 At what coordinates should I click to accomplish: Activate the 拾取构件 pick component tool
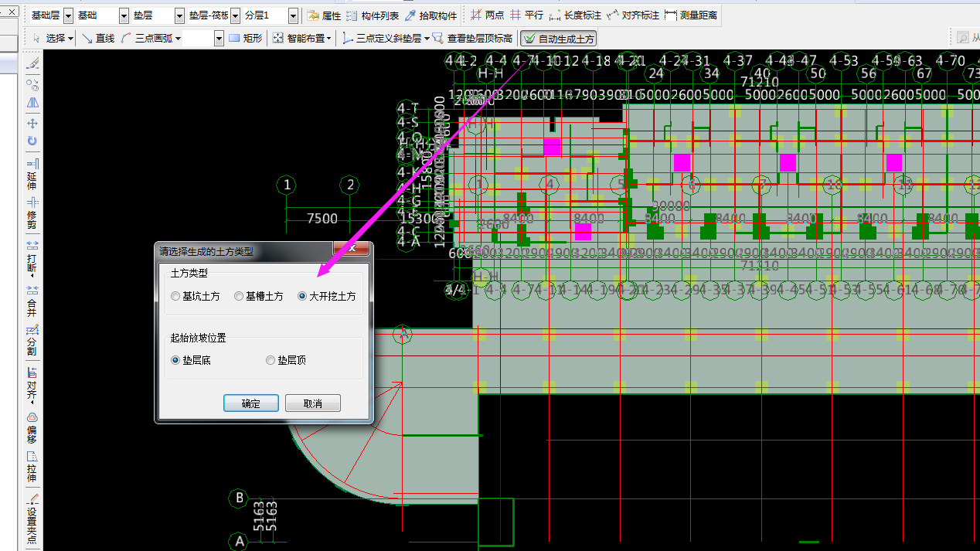pyautogui.click(x=431, y=15)
